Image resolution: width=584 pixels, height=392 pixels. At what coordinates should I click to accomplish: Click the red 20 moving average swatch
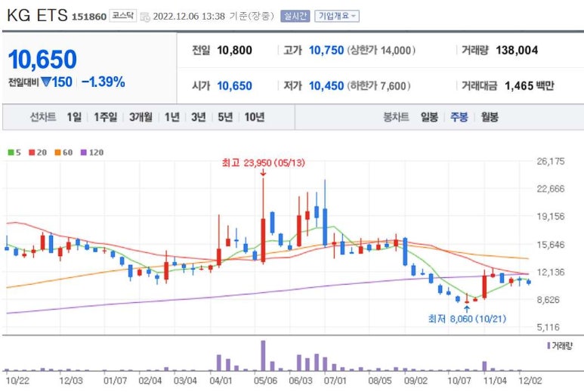(x=32, y=153)
